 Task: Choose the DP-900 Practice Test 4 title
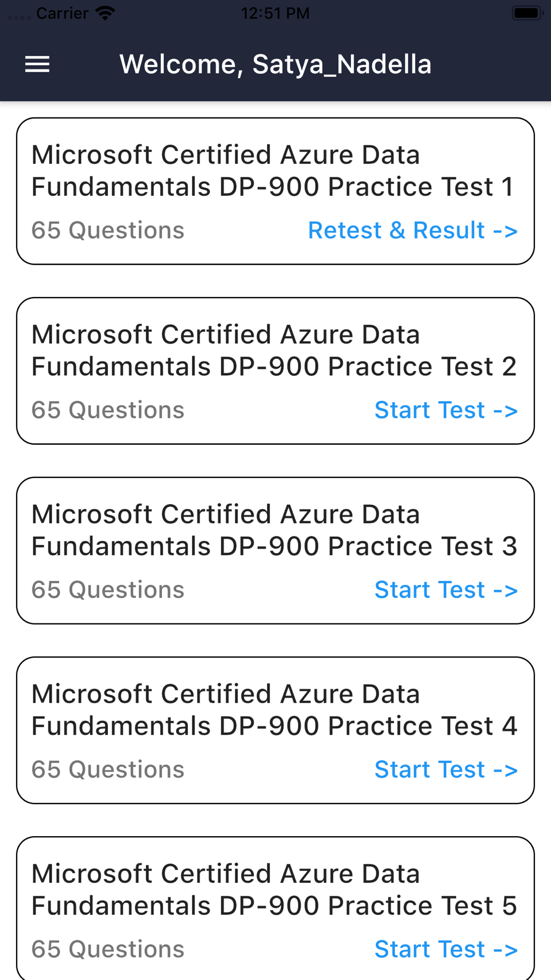click(x=274, y=710)
